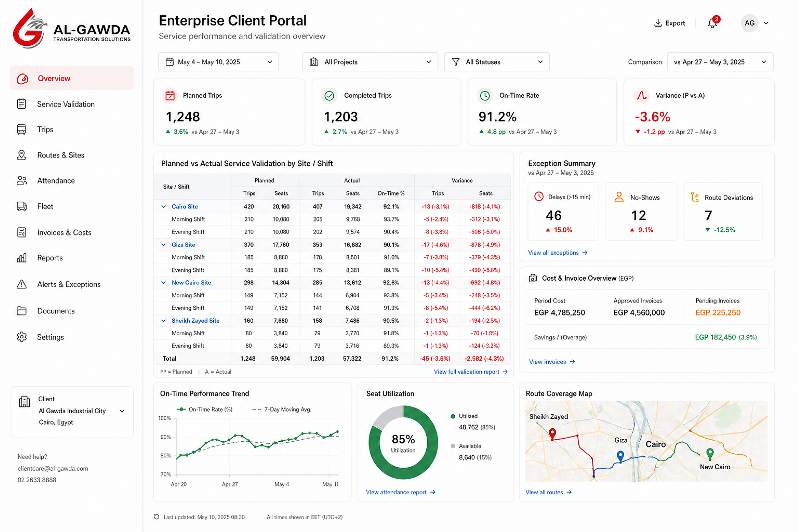Screen dimensions: 798x532
Task: Click the Invoices & Costs icon
Action: [21, 232]
